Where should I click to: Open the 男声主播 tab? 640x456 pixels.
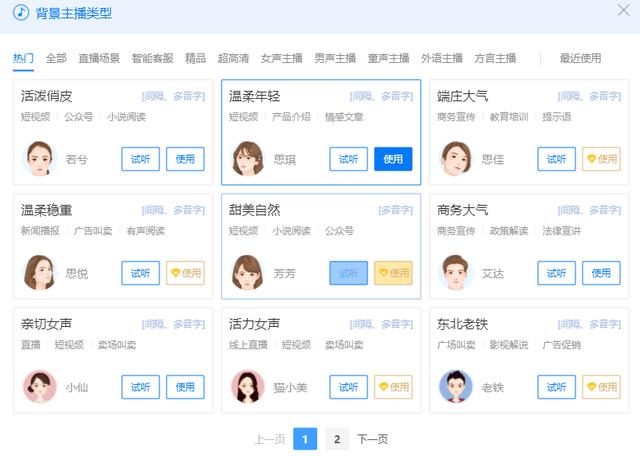(335, 58)
